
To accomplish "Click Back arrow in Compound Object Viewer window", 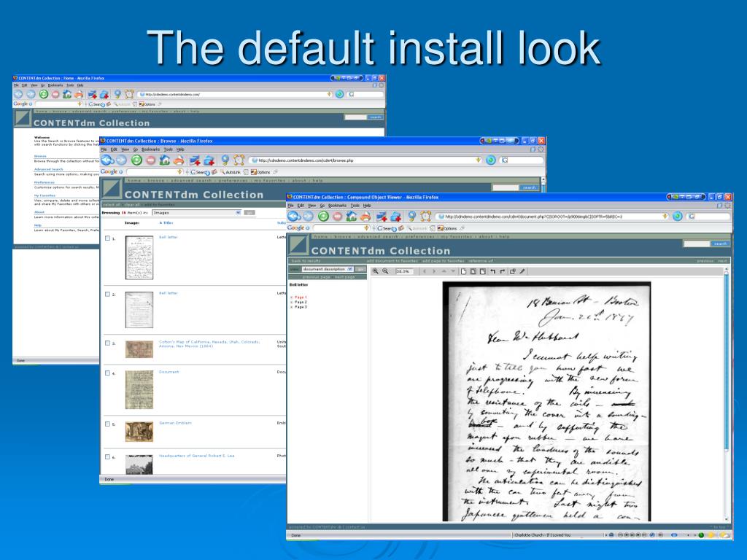I will click(294, 217).
